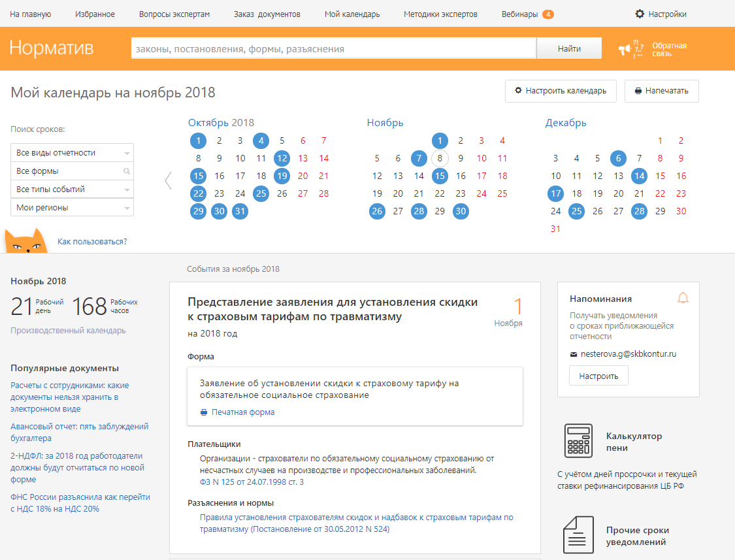The height and width of the screenshot is (560, 735).
Task: Click the megaphone feedback icon
Action: click(631, 49)
